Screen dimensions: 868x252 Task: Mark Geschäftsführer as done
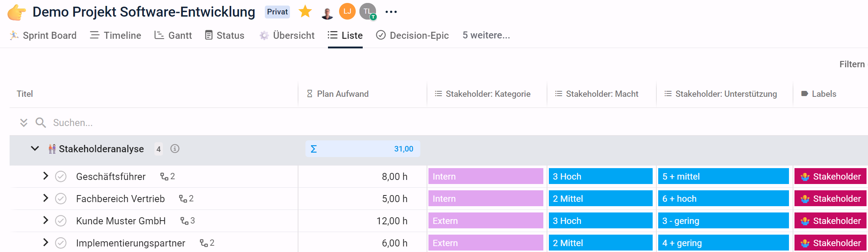point(61,177)
